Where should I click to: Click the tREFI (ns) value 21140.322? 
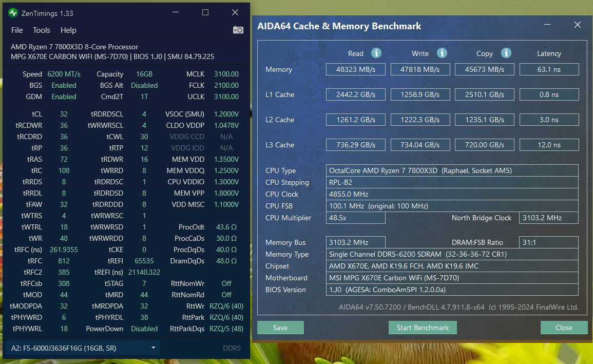click(144, 272)
